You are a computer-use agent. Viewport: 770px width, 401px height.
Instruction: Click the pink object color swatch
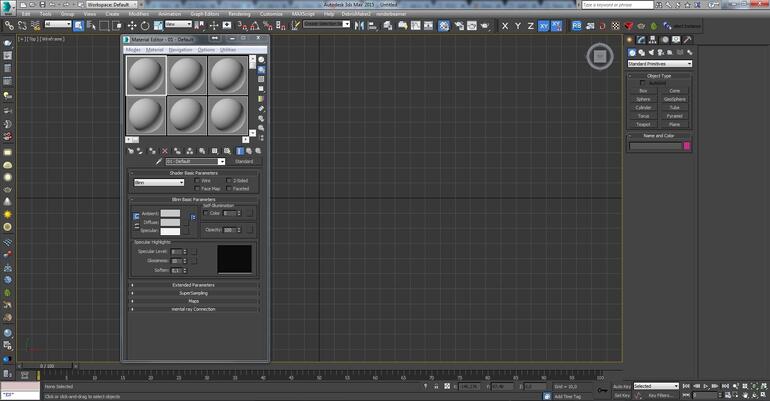point(687,146)
